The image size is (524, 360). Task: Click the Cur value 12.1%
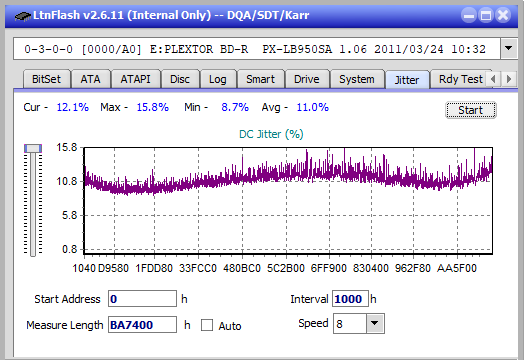point(73,107)
